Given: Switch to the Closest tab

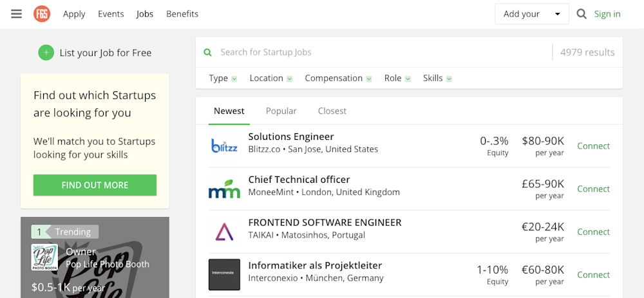Looking at the screenshot, I should coord(332,111).
